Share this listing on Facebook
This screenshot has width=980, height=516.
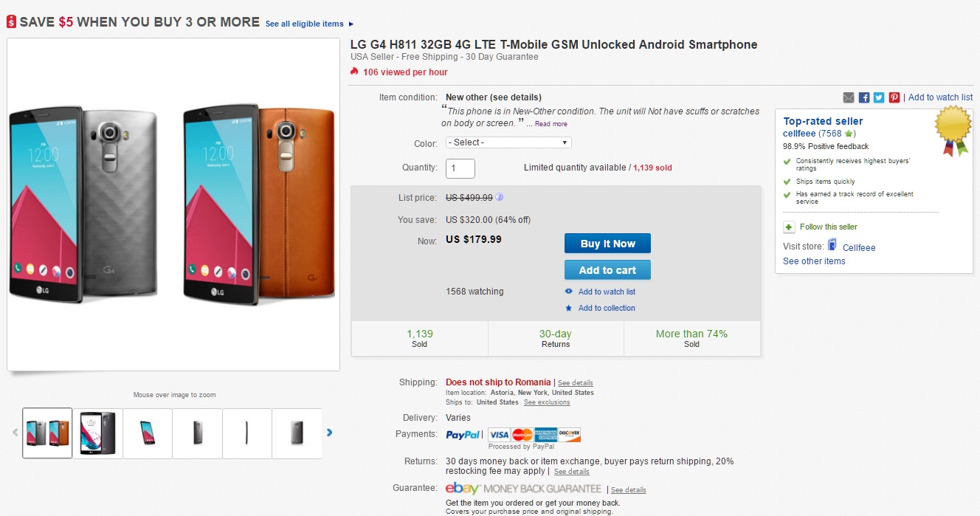864,97
